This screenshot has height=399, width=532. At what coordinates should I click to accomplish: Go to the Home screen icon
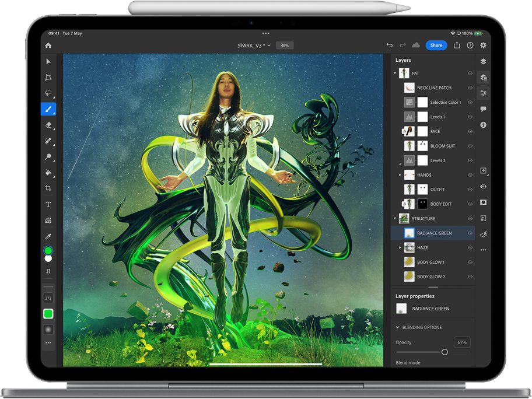pyautogui.click(x=48, y=45)
